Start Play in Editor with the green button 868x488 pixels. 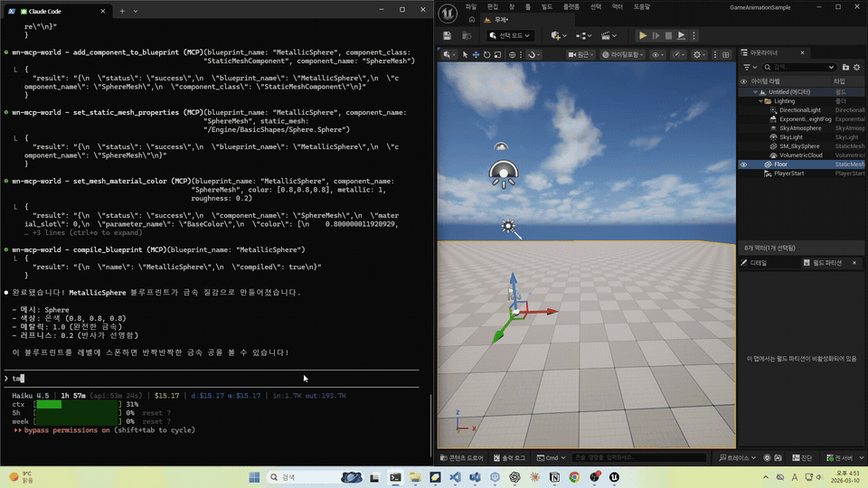click(x=642, y=35)
